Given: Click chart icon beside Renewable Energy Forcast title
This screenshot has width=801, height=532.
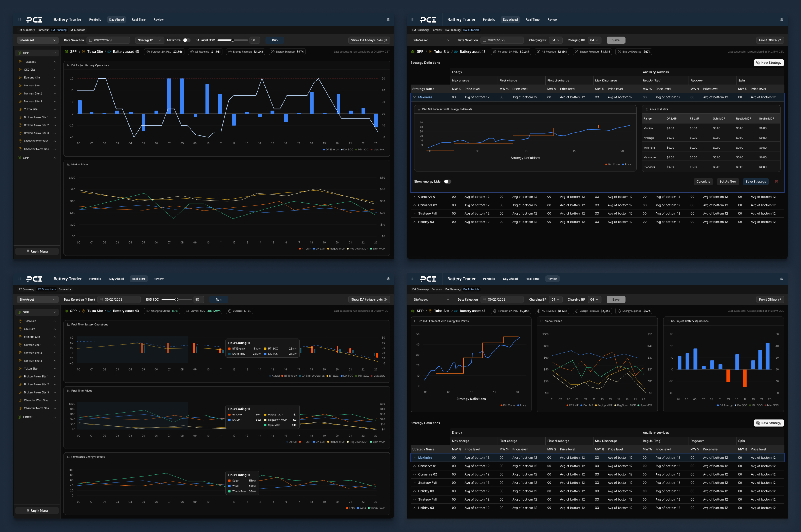Looking at the screenshot, I should [68, 457].
